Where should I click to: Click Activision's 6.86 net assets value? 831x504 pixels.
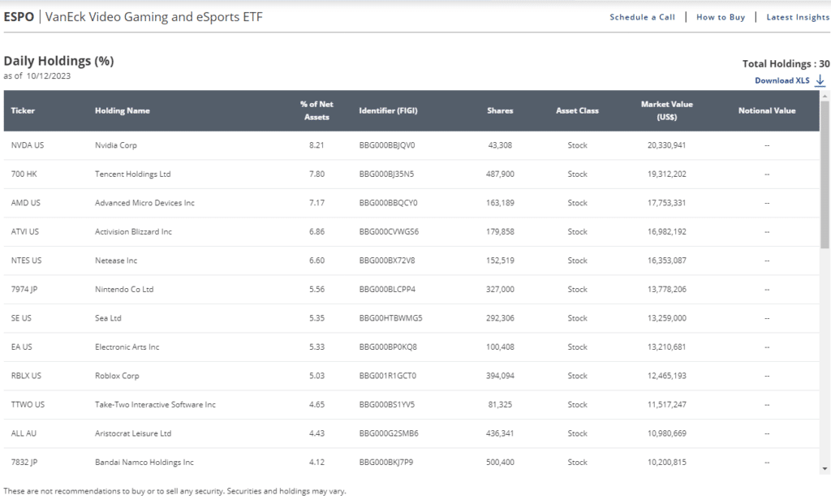click(317, 231)
